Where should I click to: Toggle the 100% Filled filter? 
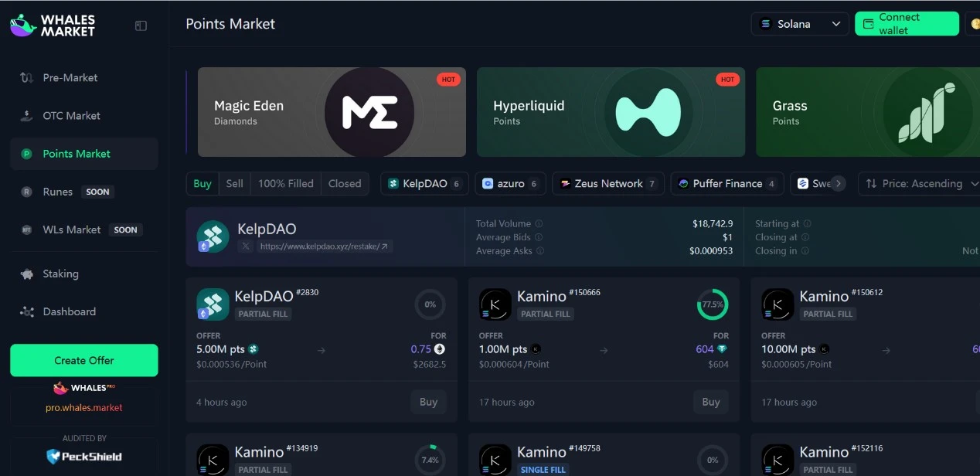(285, 183)
